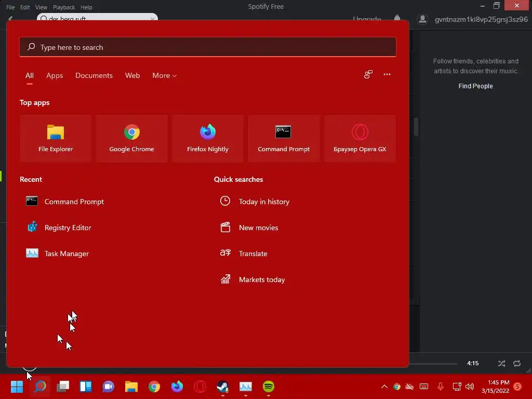The height and width of the screenshot is (399, 532).
Task: Click the Chrome tray icon
Action: 396,387
